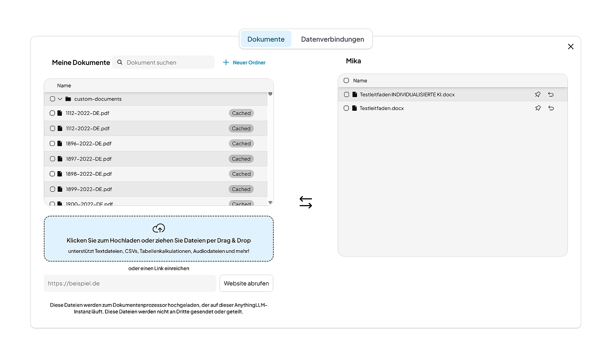Check the Testleitfaden.docx checkbox
Viewport: 611px width, 364px height.
pyautogui.click(x=346, y=108)
